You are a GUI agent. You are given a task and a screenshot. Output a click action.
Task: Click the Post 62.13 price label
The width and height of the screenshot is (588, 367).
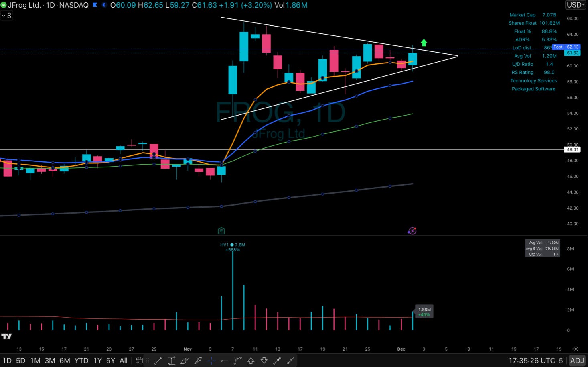pyautogui.click(x=566, y=47)
